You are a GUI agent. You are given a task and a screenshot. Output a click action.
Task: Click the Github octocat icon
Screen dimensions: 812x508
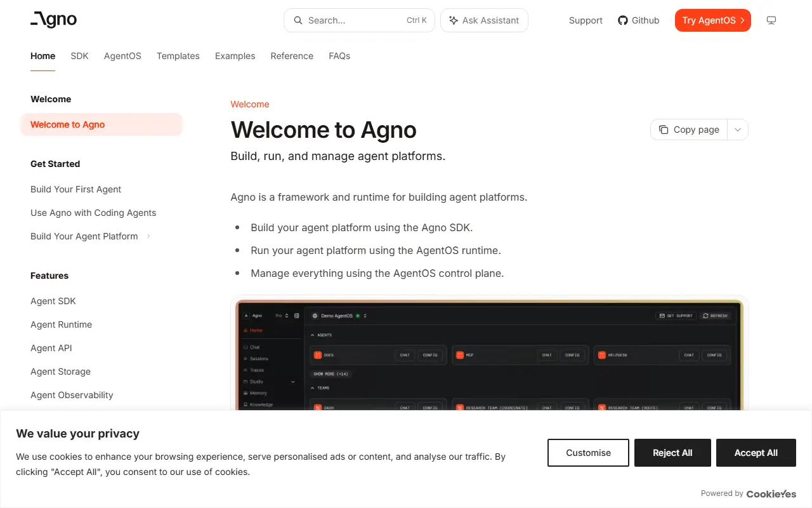623,20
